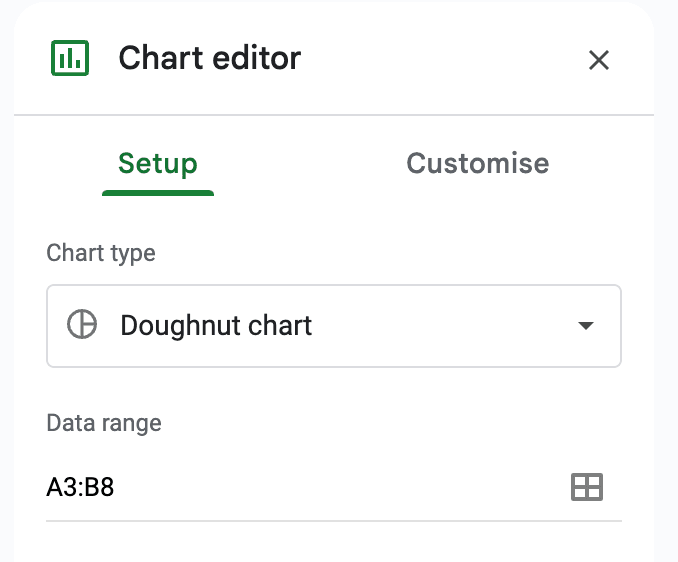Click the Data range label
Screen dimensions: 678x562
[x=104, y=423]
